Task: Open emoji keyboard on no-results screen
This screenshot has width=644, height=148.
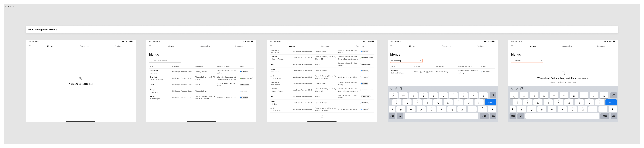Action: tap(521, 116)
